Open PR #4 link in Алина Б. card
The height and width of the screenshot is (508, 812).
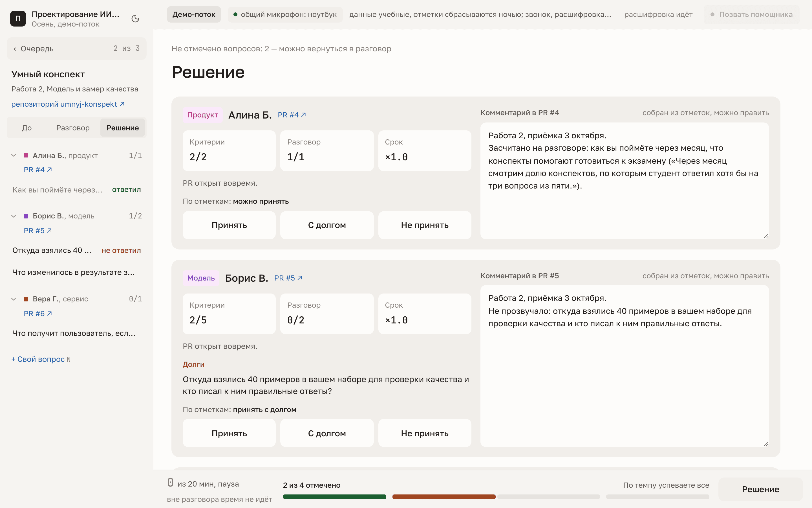point(292,115)
